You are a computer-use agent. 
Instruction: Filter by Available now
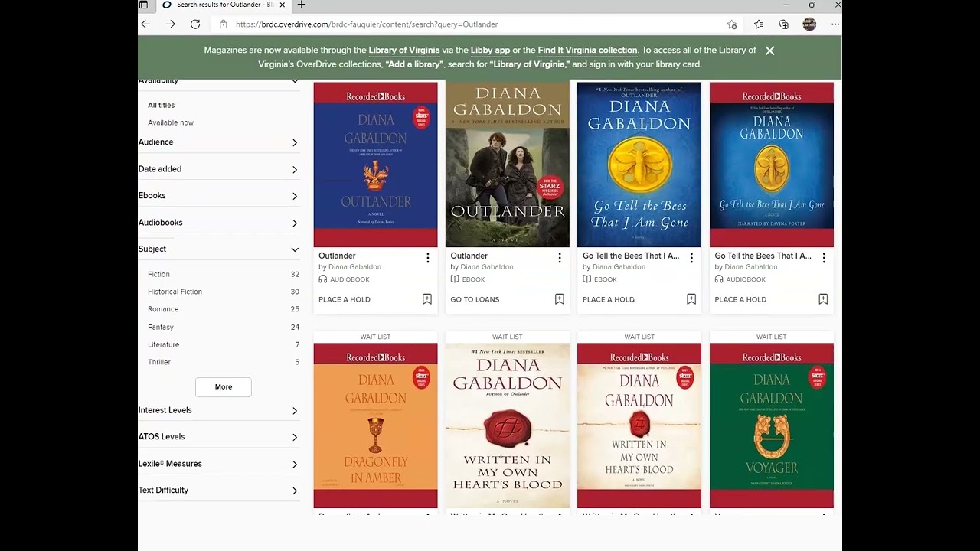(171, 122)
